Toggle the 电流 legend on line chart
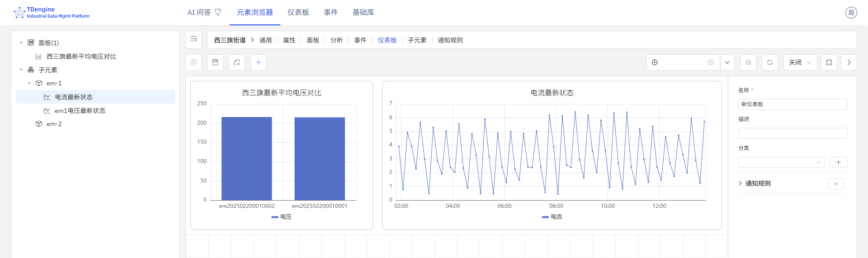Screen dimensions: 868x258 point(552,217)
